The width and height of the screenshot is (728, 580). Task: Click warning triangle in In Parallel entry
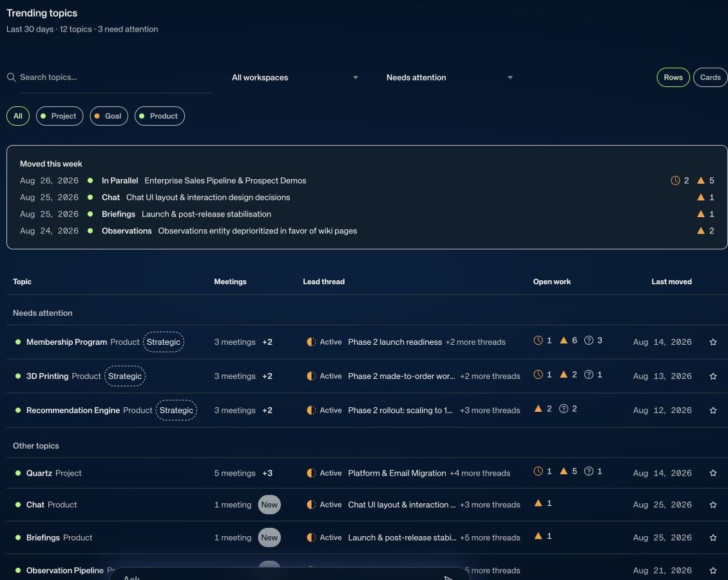click(x=701, y=180)
